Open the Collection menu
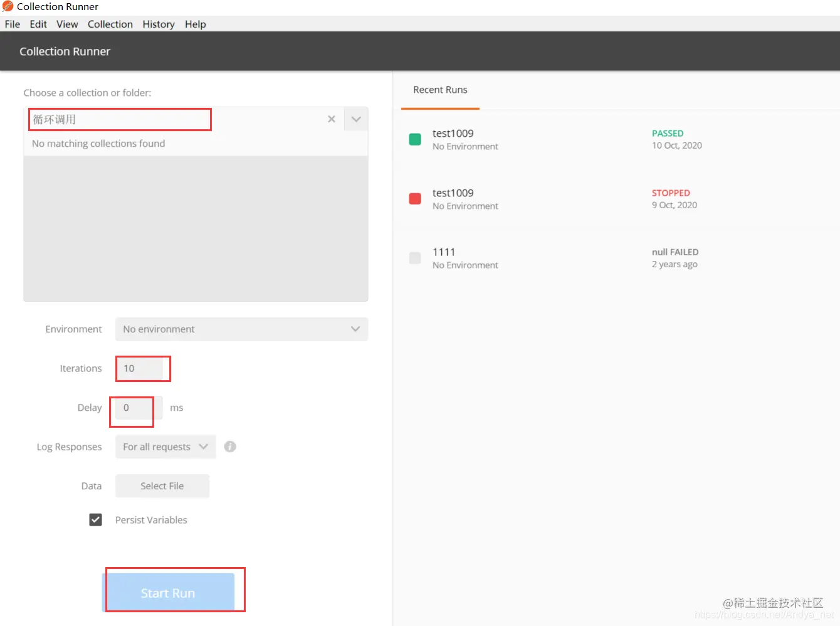The width and height of the screenshot is (840, 626). pos(110,24)
